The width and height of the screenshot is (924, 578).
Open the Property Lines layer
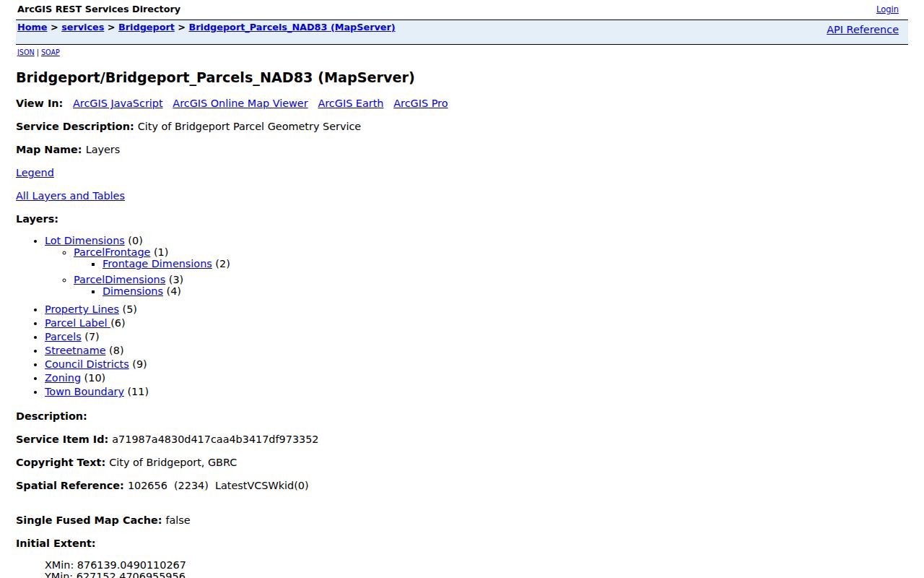[82, 309]
